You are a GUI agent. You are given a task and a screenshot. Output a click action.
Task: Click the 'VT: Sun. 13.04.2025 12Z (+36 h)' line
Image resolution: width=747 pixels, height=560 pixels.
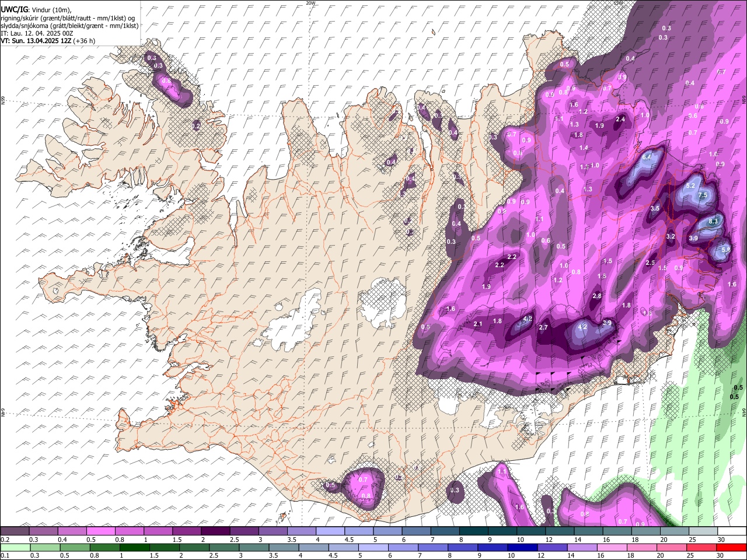coord(48,41)
